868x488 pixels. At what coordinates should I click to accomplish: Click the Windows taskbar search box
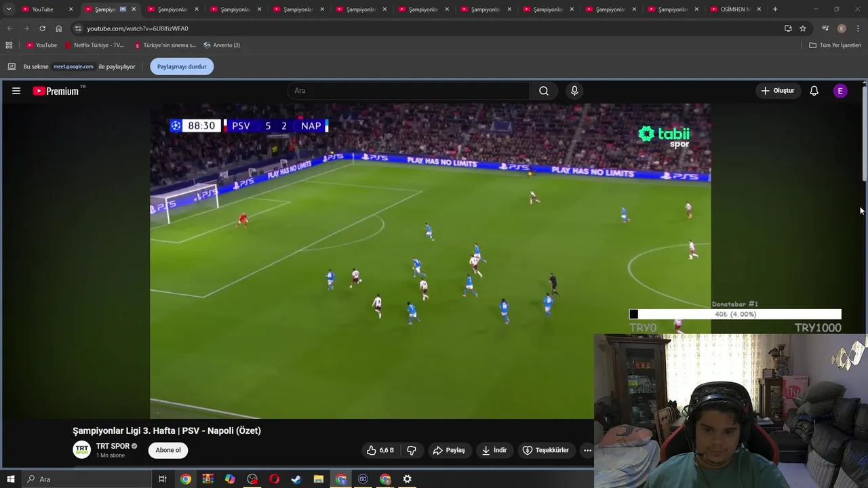click(x=86, y=479)
